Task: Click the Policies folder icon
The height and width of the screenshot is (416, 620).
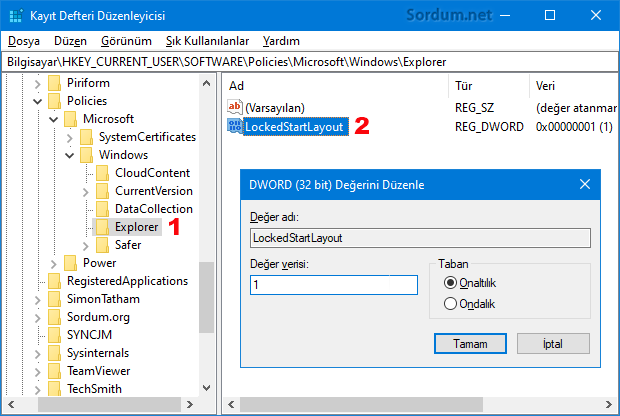Action: pos(55,101)
